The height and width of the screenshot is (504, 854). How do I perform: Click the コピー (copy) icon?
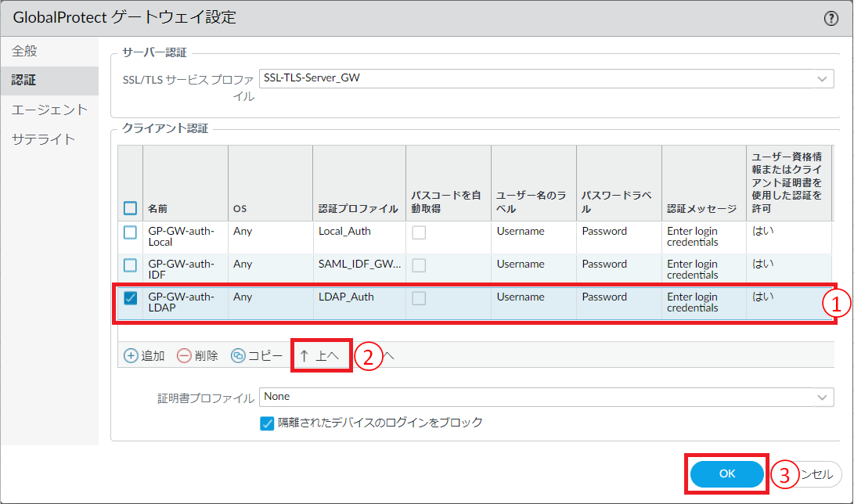(238, 356)
